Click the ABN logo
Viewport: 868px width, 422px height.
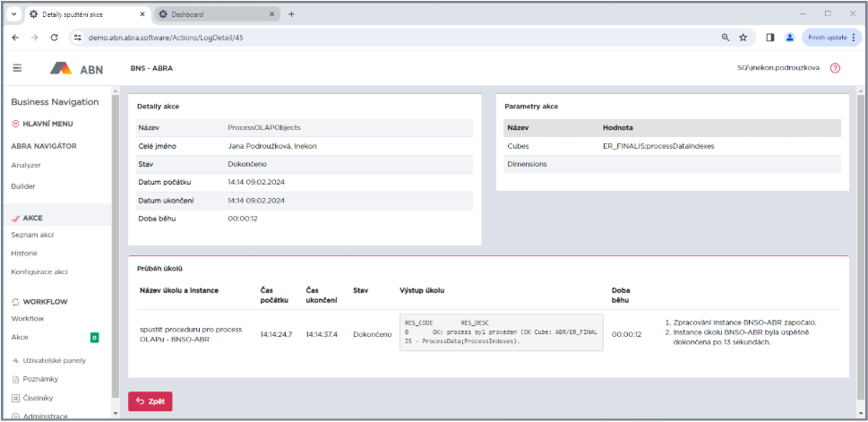pos(76,69)
